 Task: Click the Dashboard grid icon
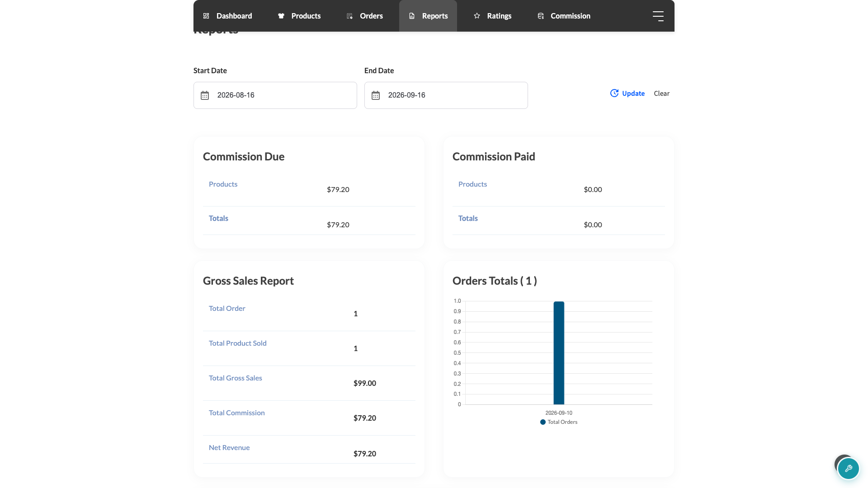click(206, 16)
